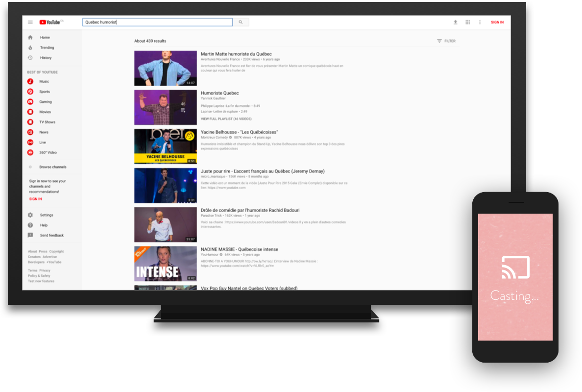The width and height of the screenshot is (582, 392).
Task: Click the History clock icon
Action: [x=30, y=58]
